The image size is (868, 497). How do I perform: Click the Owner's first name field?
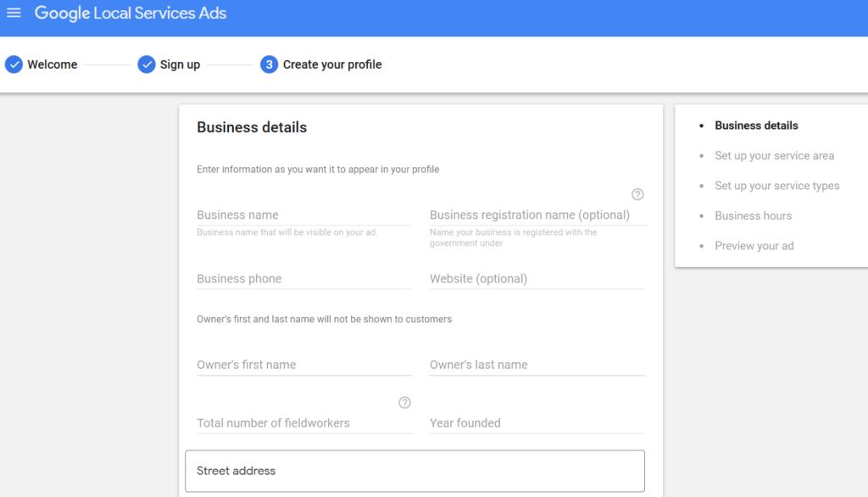point(304,365)
